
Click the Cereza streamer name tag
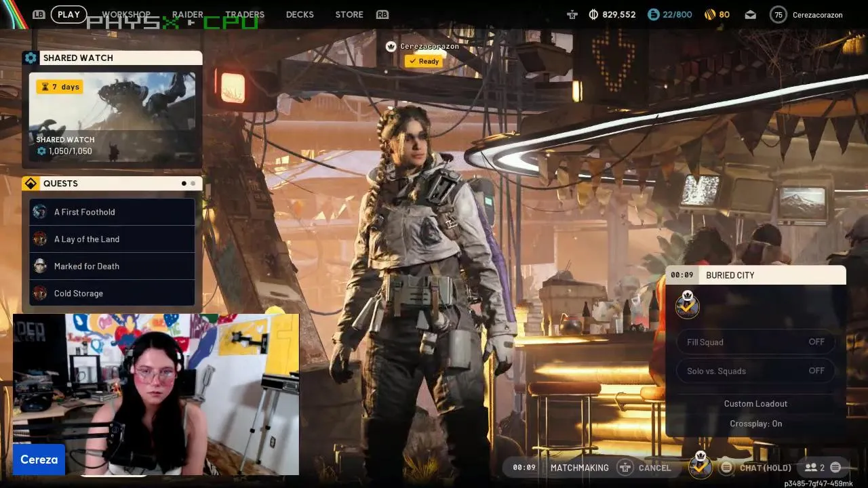tap(39, 460)
